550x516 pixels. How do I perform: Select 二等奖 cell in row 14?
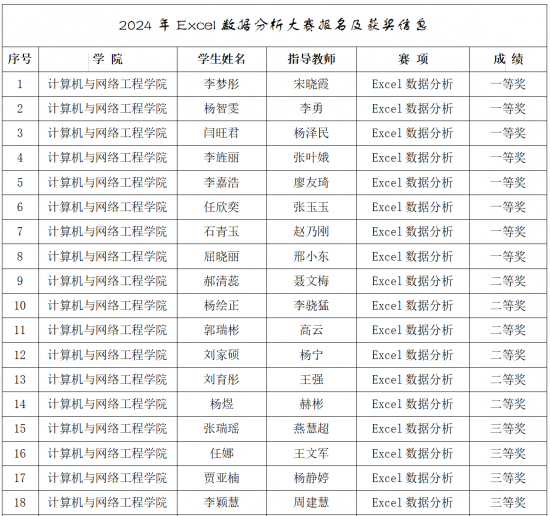pos(508,404)
